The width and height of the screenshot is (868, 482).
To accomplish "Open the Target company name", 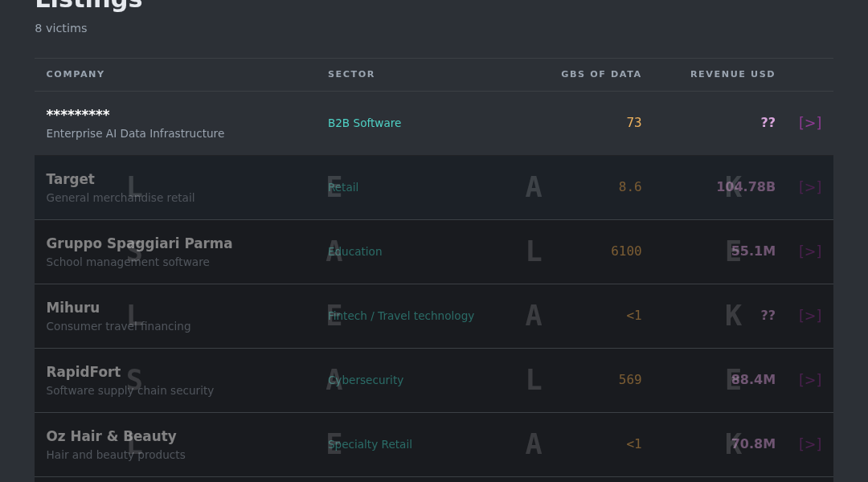I will pos(70,179).
